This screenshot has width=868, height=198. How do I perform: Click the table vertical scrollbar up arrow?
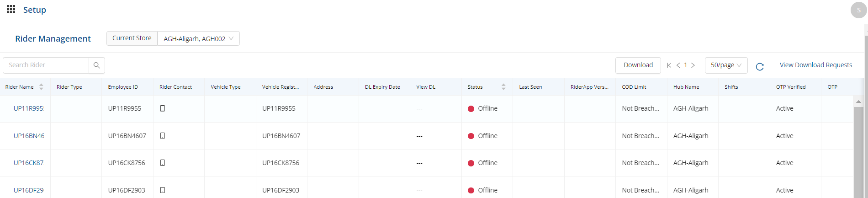click(x=858, y=102)
